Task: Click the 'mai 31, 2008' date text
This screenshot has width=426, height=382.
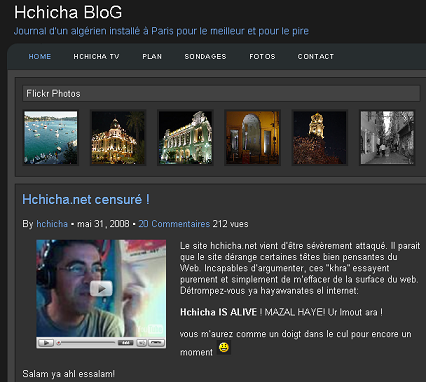Action: [103, 224]
